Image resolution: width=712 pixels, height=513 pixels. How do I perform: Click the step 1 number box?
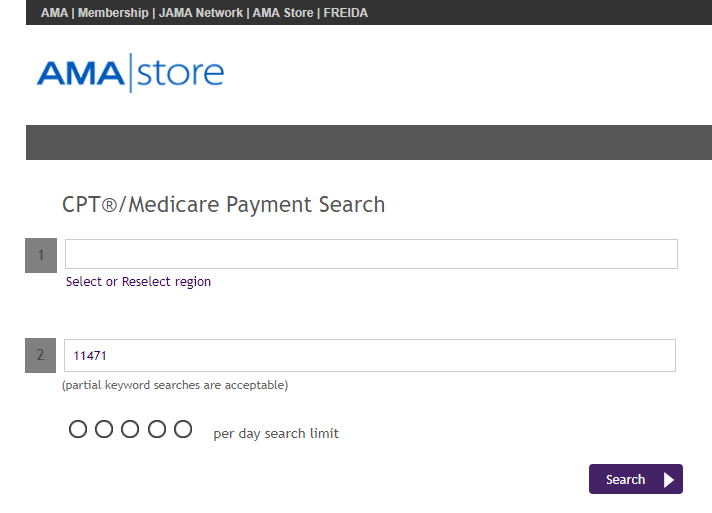click(x=41, y=255)
